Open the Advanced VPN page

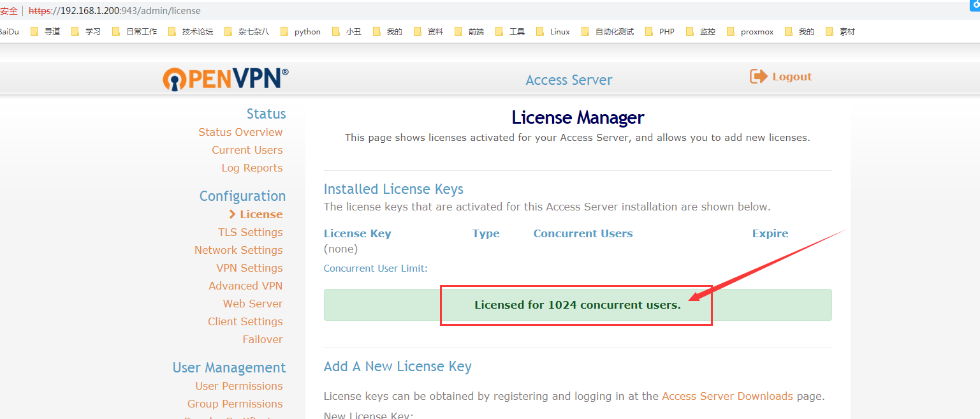[x=245, y=286]
